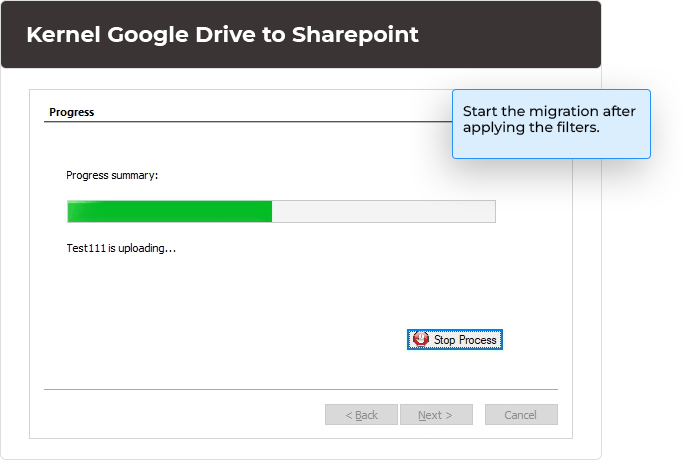Click the Kernel Google Drive to Sharepoint title
This screenshot has width=700, height=460.
tap(222, 35)
